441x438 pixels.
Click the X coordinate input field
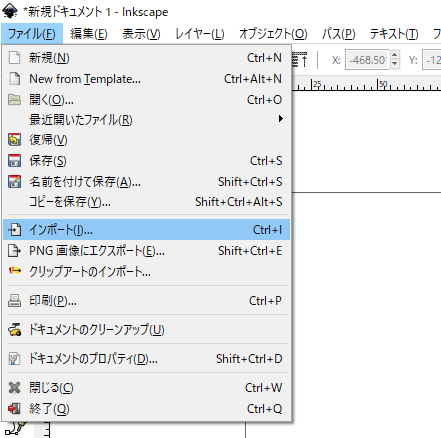(x=367, y=60)
